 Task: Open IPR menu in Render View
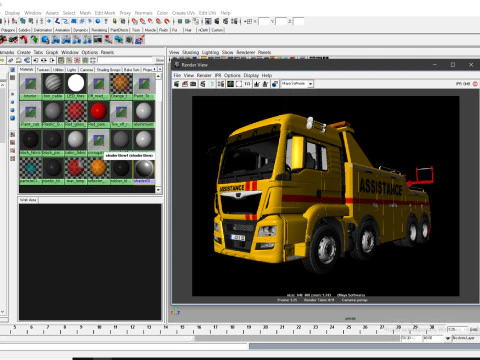point(218,75)
